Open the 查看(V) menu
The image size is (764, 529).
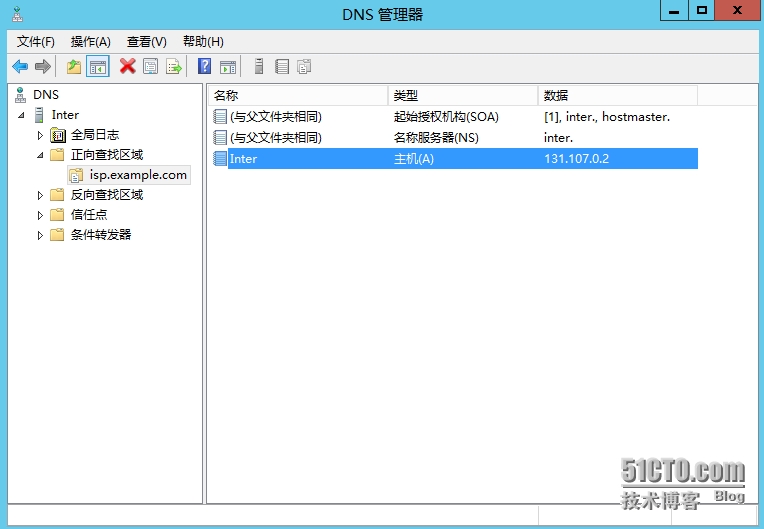147,42
